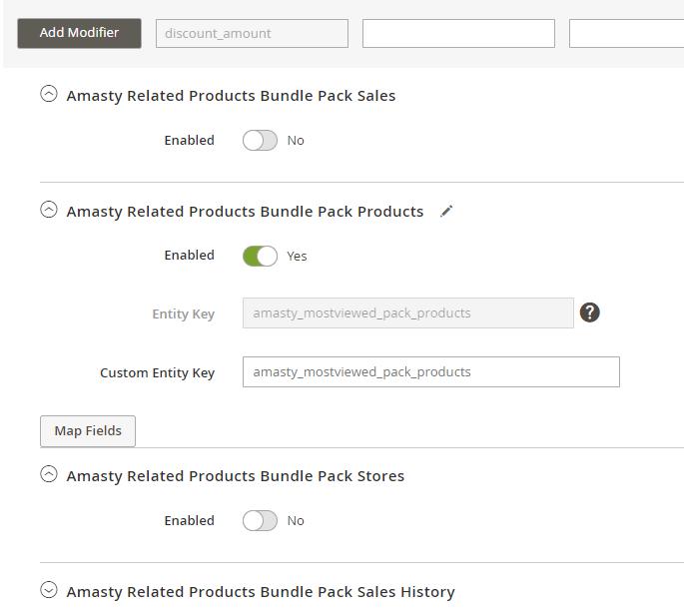Collapse the Bundle Pack Products section circle icon
The height and width of the screenshot is (616, 684).
pyautogui.click(x=49, y=210)
